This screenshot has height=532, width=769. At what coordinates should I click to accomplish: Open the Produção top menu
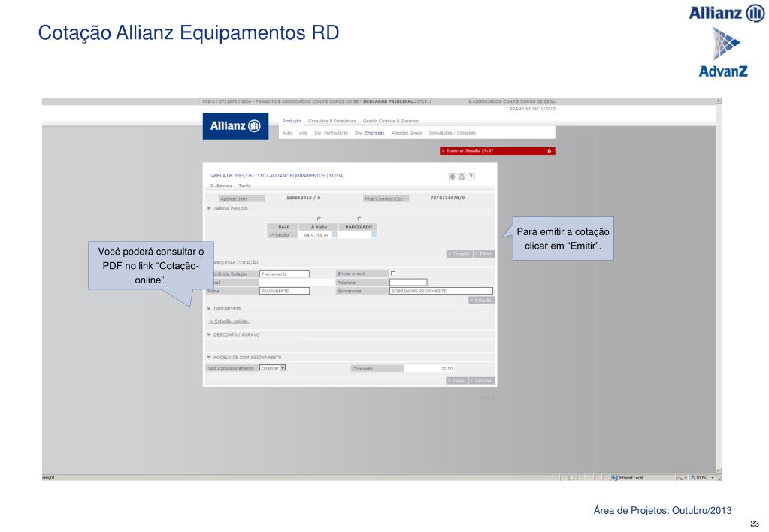(292, 121)
